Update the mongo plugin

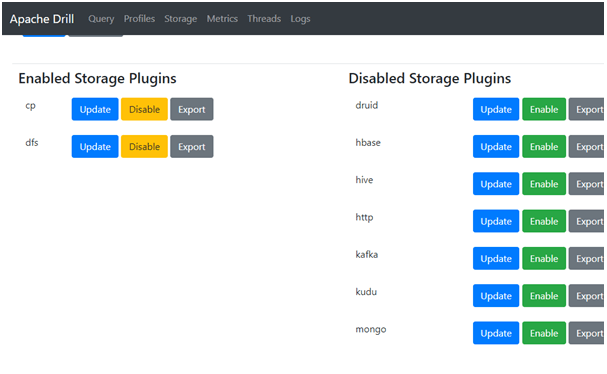point(496,333)
